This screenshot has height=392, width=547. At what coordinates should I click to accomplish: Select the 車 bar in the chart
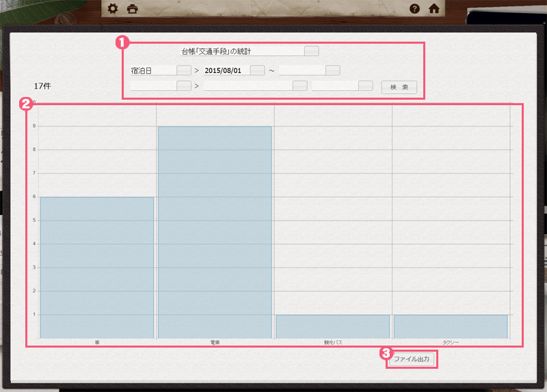coord(97,267)
